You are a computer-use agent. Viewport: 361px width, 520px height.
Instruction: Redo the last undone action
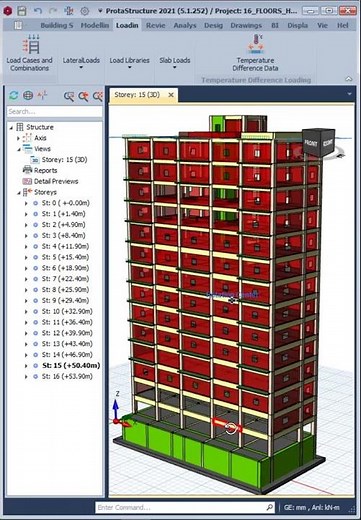point(53,11)
